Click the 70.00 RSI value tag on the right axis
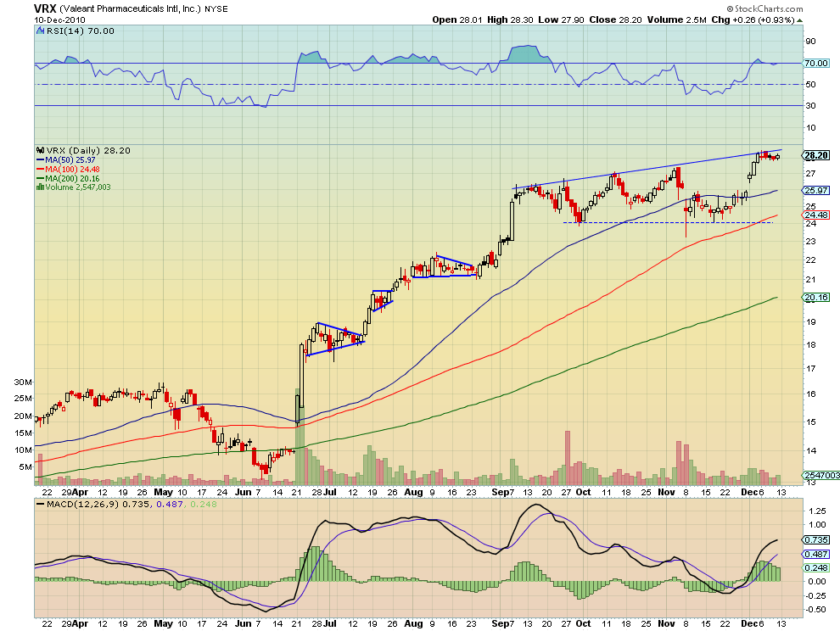The width and height of the screenshot is (840, 631). [816, 64]
